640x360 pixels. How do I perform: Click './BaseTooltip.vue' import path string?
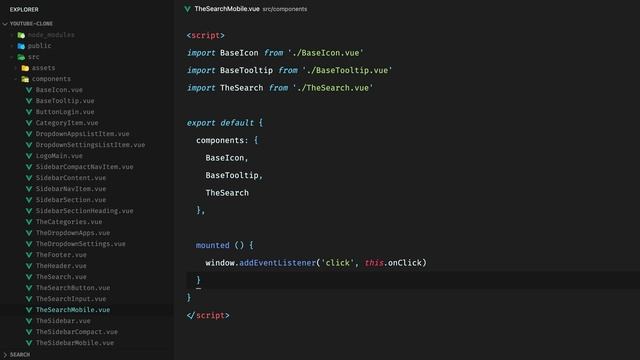[347, 71]
